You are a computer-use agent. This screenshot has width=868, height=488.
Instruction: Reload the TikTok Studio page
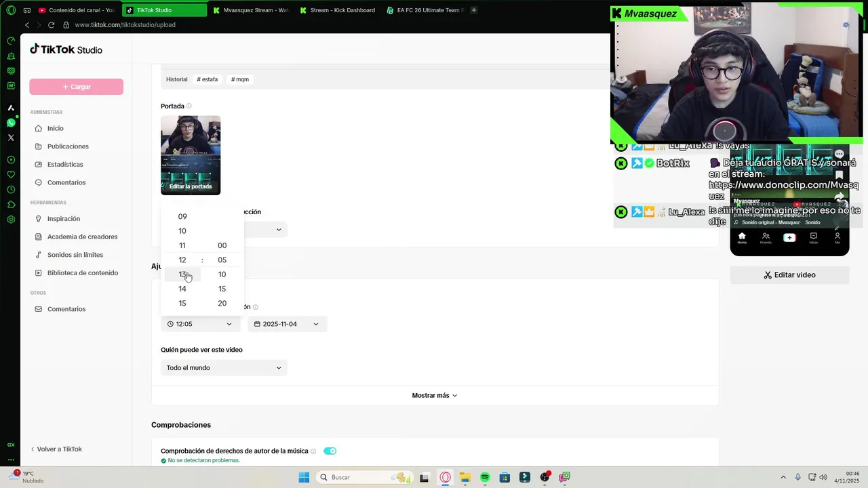click(x=51, y=25)
